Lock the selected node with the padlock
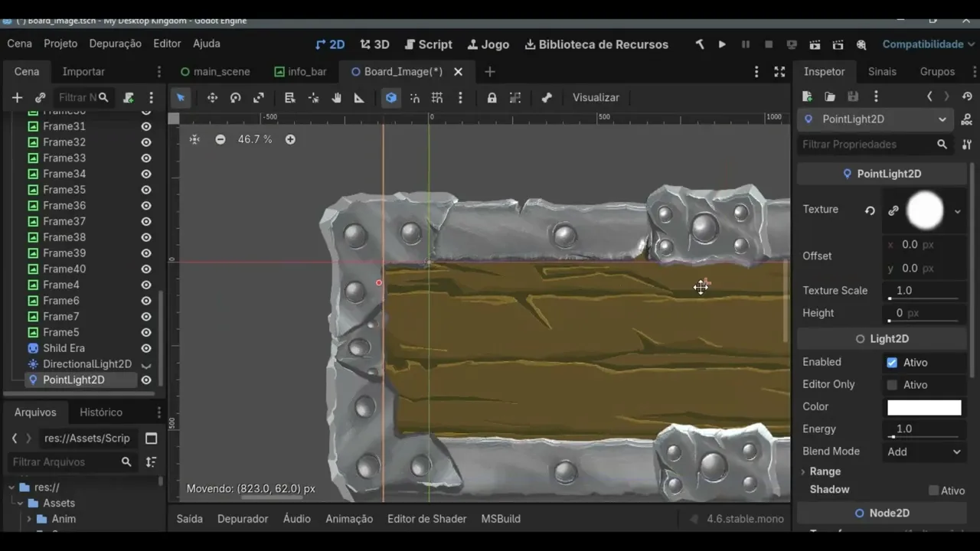Screen dimensions: 980x551 (x=492, y=98)
